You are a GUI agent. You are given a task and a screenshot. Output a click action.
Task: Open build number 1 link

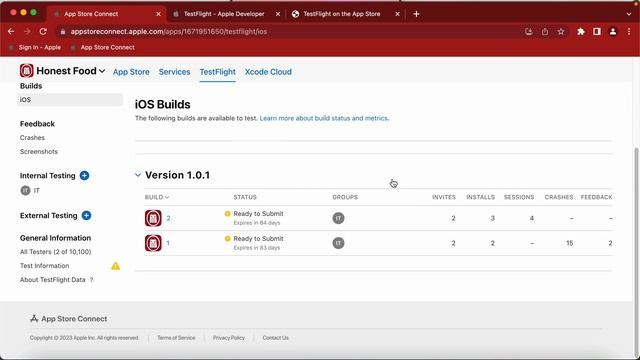[x=168, y=243]
